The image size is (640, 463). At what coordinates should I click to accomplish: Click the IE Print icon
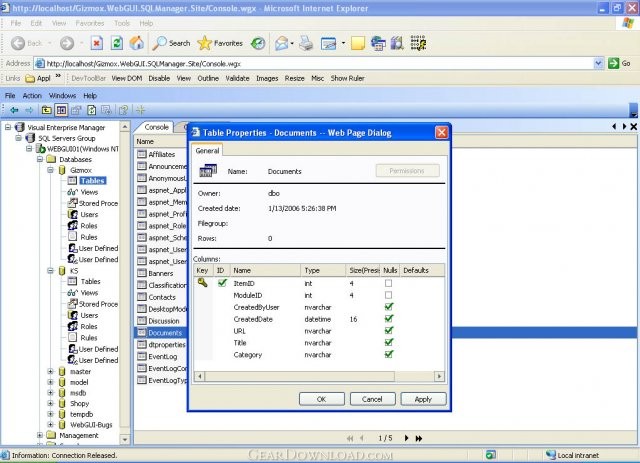click(x=306, y=43)
